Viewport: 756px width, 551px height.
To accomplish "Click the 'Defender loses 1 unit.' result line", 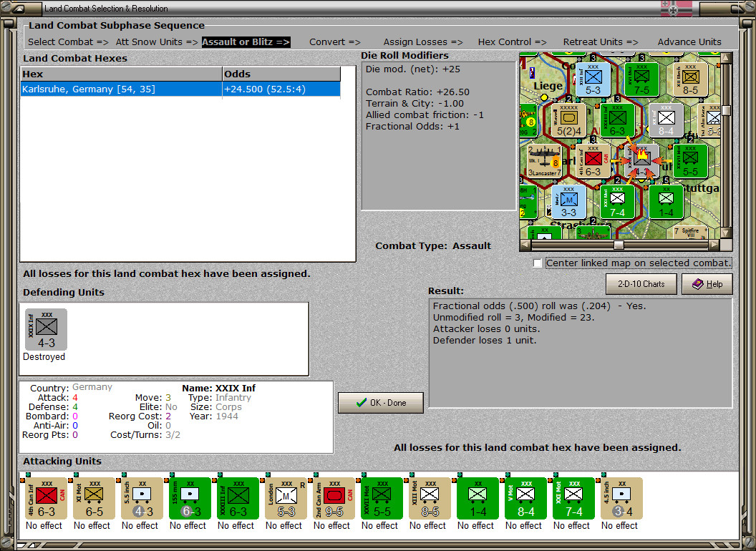I will point(485,341).
